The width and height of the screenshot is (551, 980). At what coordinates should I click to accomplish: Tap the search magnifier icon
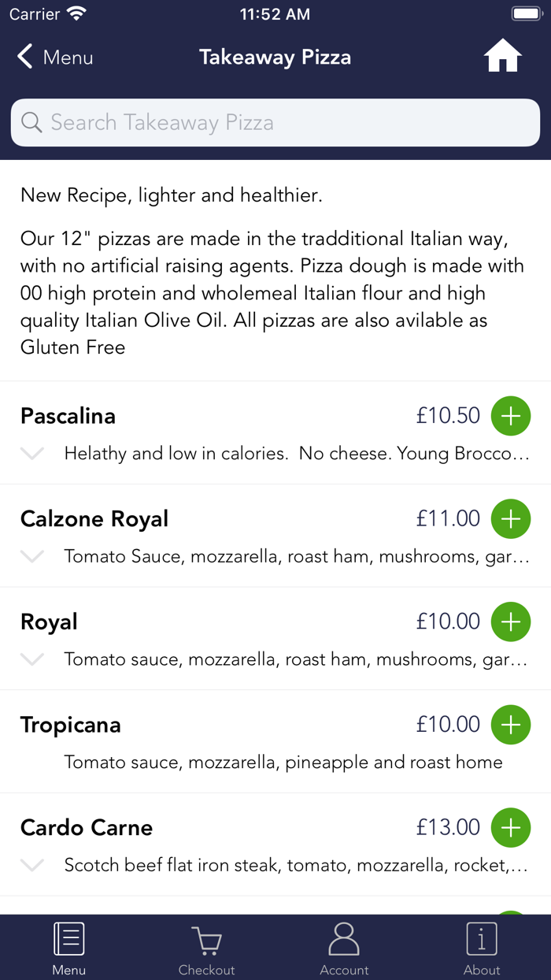pos(31,122)
